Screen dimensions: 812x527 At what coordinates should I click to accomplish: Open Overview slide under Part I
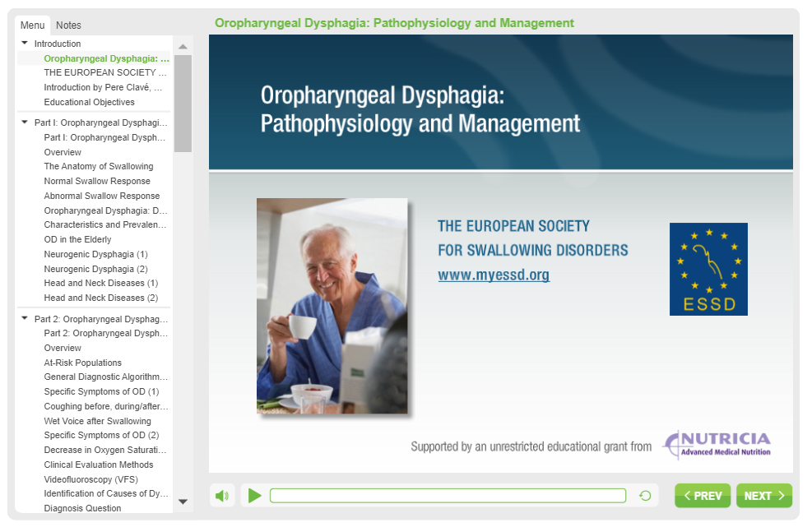[x=63, y=152]
